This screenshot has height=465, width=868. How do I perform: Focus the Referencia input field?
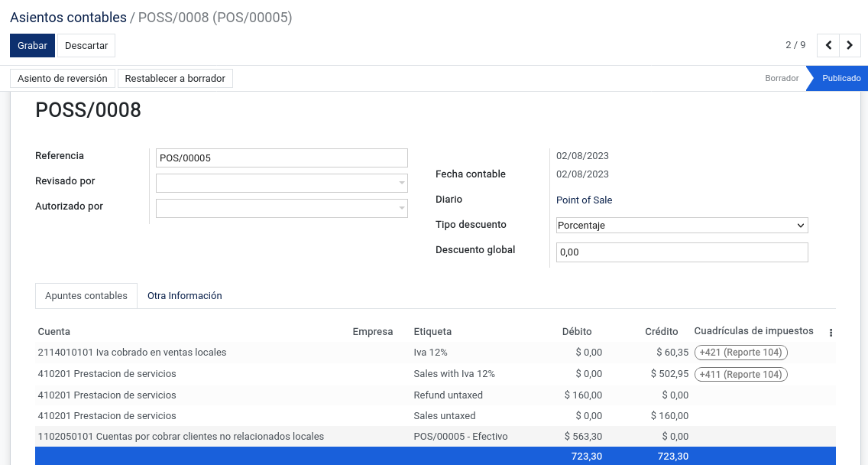click(282, 158)
